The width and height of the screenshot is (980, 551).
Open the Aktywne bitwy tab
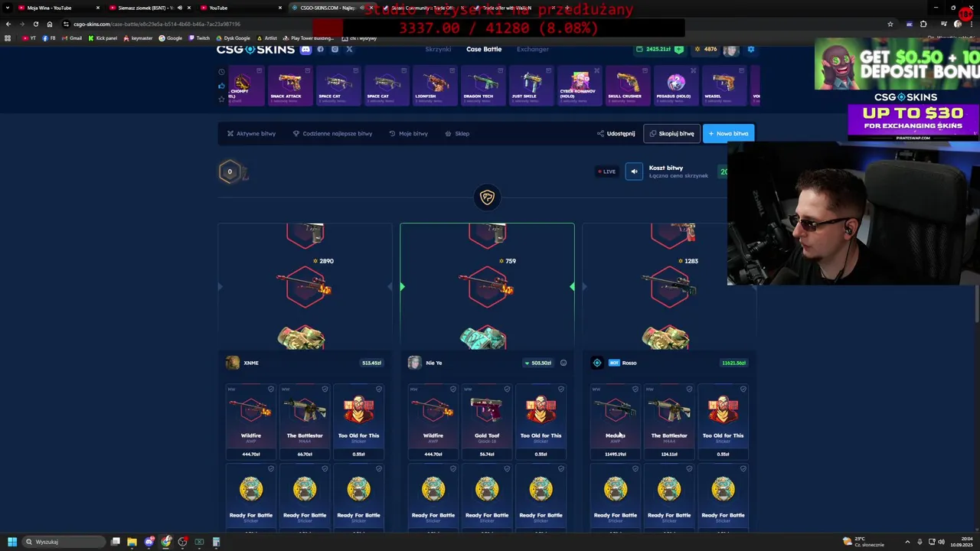[x=251, y=134]
